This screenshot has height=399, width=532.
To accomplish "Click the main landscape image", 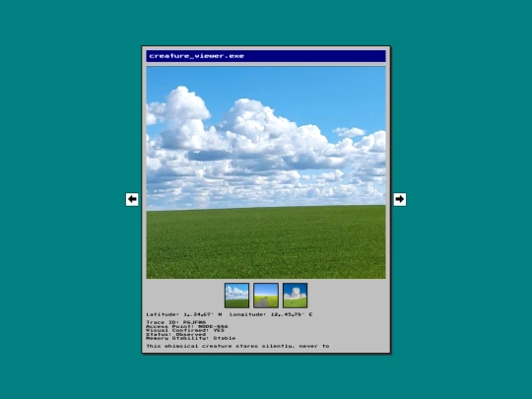I will pos(266,172).
